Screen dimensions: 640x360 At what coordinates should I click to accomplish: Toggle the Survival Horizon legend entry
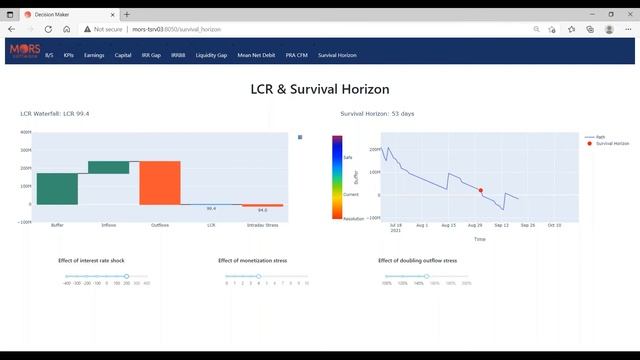pyautogui.click(x=608, y=144)
